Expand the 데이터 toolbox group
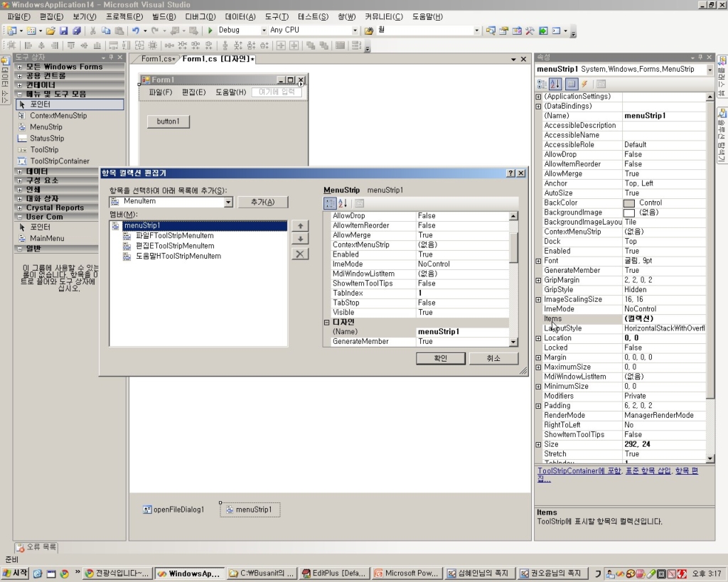 [x=19, y=171]
